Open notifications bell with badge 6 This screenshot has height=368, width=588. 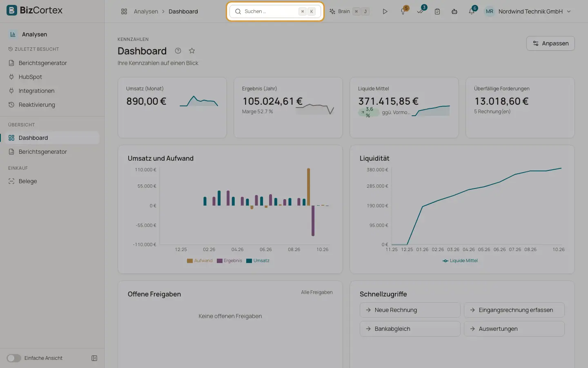pos(472,11)
